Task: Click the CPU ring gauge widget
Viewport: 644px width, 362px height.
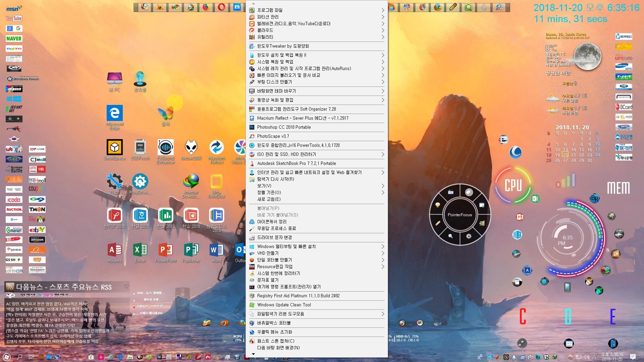Action: (513, 185)
